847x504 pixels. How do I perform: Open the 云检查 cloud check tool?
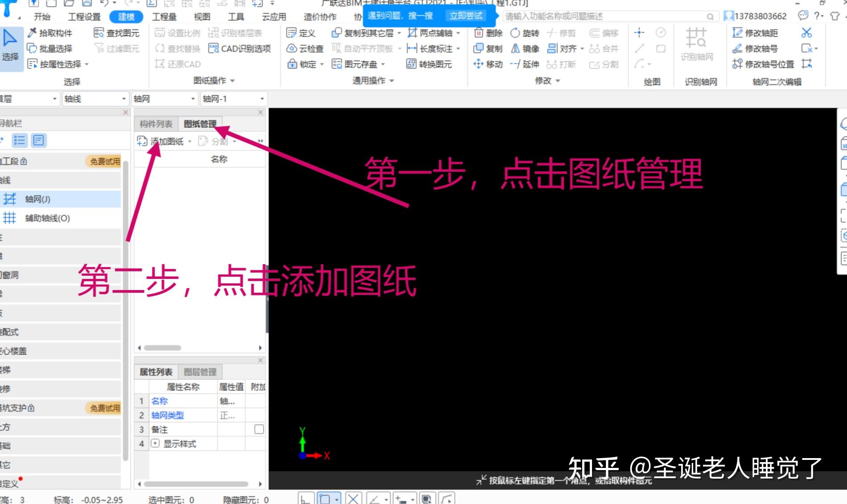tap(305, 48)
